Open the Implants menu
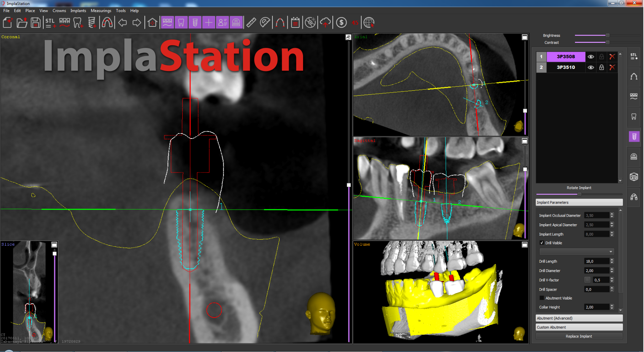 tap(78, 11)
